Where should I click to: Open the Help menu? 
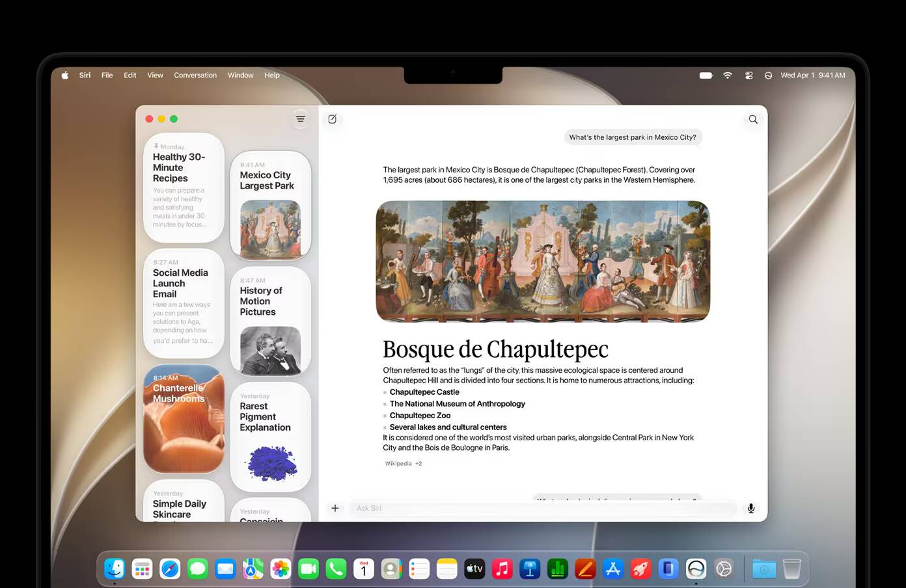[x=272, y=75]
